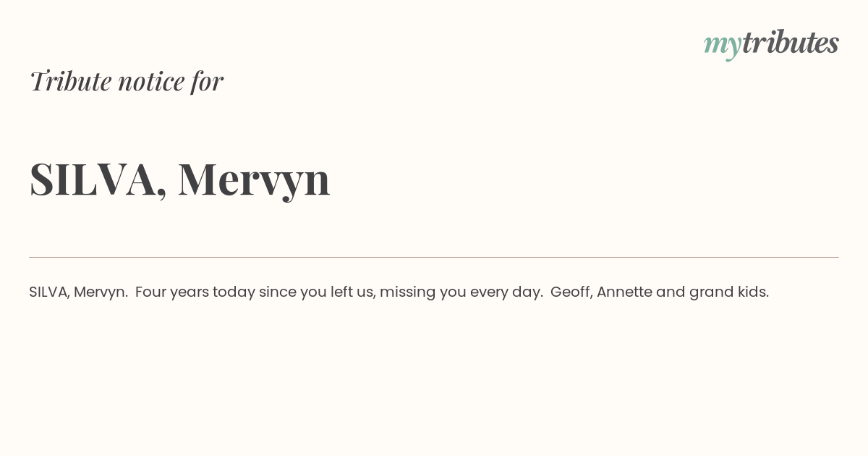Image resolution: width=868 pixels, height=456 pixels.
Task: Click "missing you every day" in the notice
Action: pyautogui.click(x=461, y=292)
